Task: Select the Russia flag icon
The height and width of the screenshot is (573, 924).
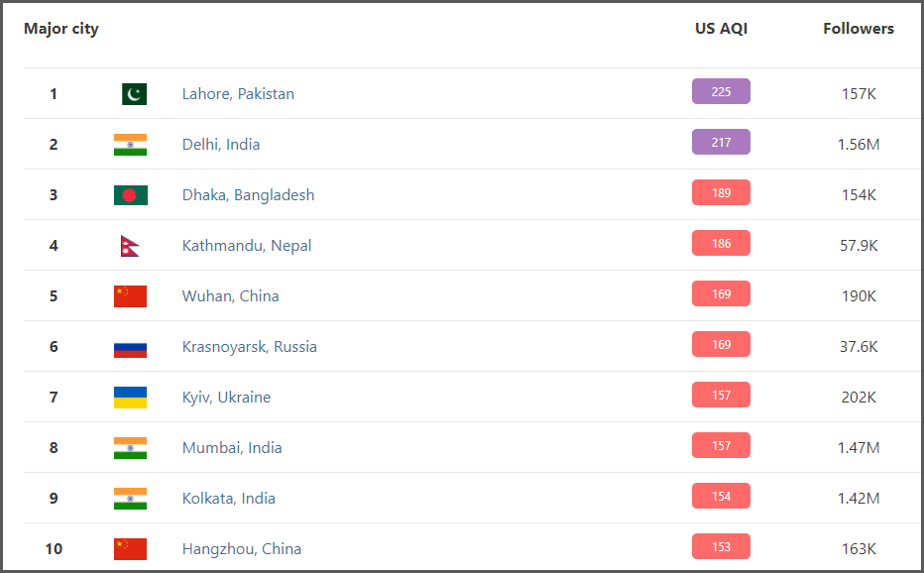Action: 130,350
